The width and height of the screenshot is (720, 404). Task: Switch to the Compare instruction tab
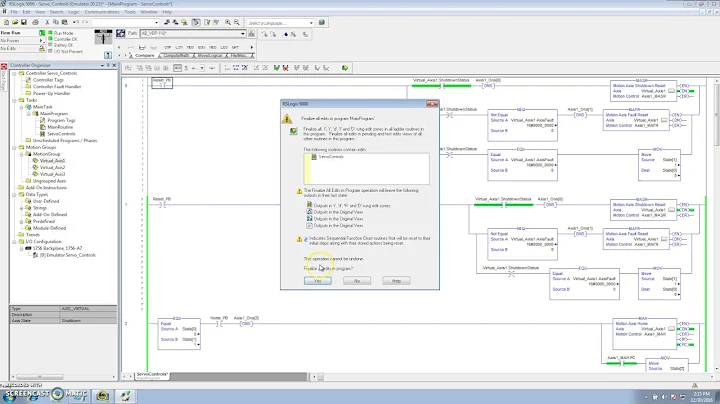[144, 56]
